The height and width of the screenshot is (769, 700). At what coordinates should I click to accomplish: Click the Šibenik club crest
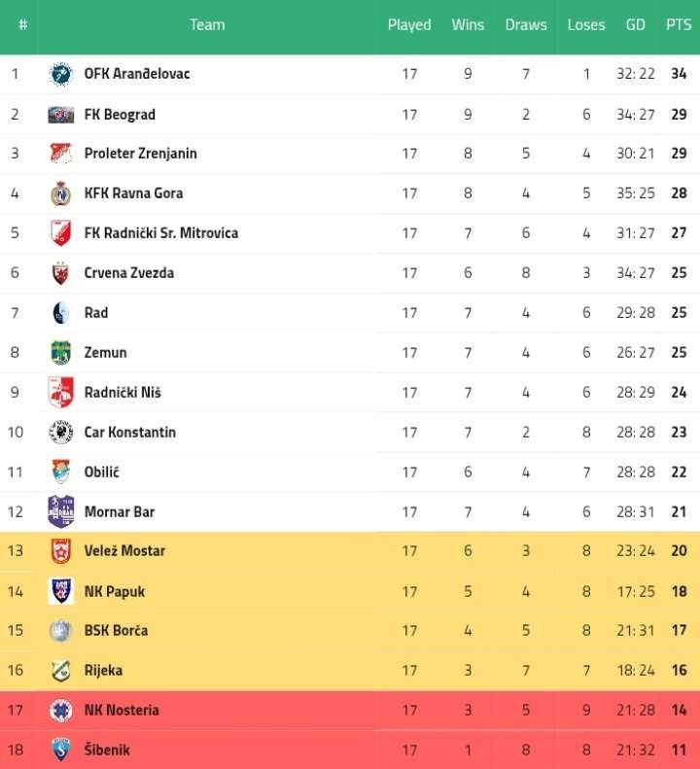(61, 750)
